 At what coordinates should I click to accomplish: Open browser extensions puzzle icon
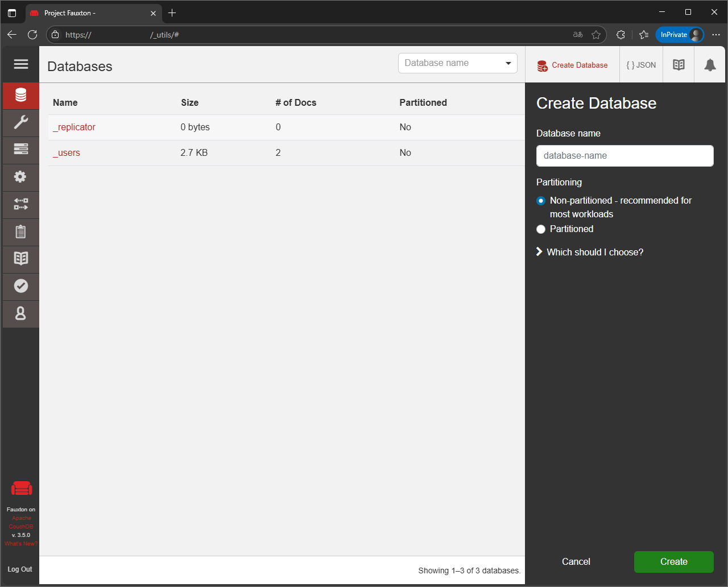tap(621, 35)
